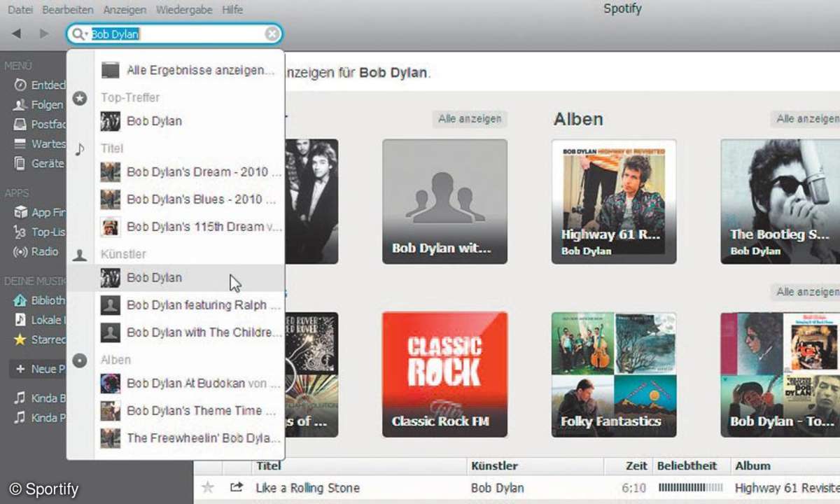Open the Datei menu
The width and height of the screenshot is (840, 504).
pos(20,10)
